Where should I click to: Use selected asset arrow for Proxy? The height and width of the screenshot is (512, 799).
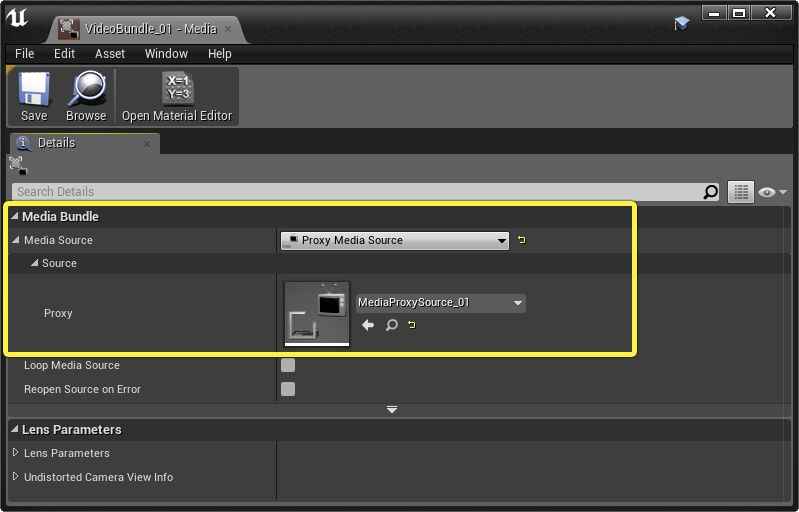pyautogui.click(x=367, y=325)
